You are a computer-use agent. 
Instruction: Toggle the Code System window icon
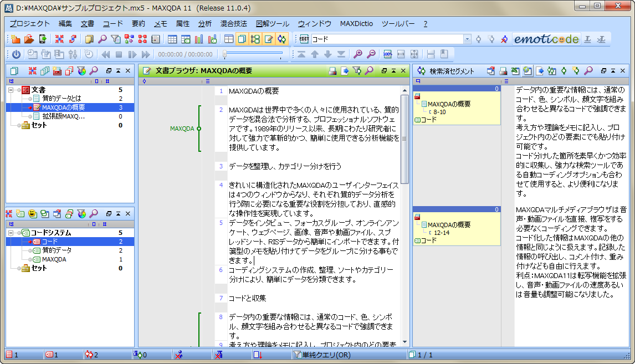tap(255, 39)
